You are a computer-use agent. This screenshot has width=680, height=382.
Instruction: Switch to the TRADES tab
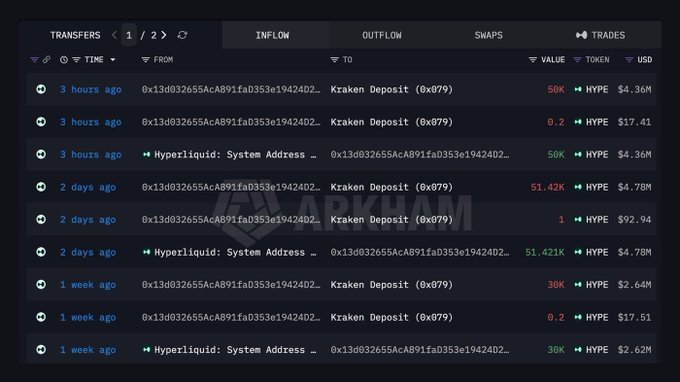(601, 35)
